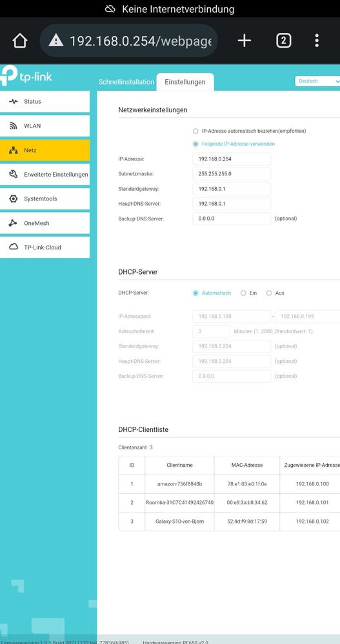340x644 pixels.
Task: Open the Netz menu item
Action: point(45,150)
